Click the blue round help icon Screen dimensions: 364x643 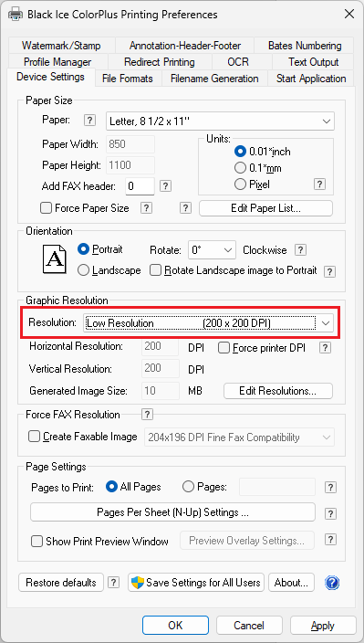tap(332, 583)
